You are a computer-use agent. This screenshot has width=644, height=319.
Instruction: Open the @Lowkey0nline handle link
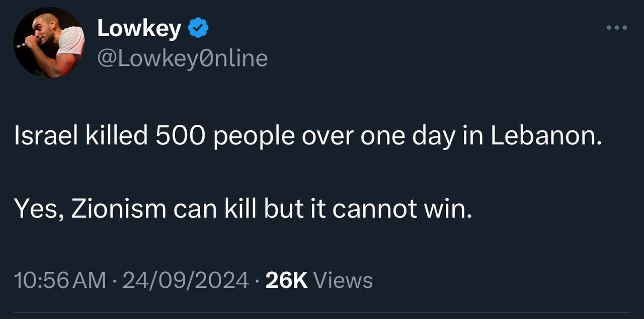click(x=182, y=59)
